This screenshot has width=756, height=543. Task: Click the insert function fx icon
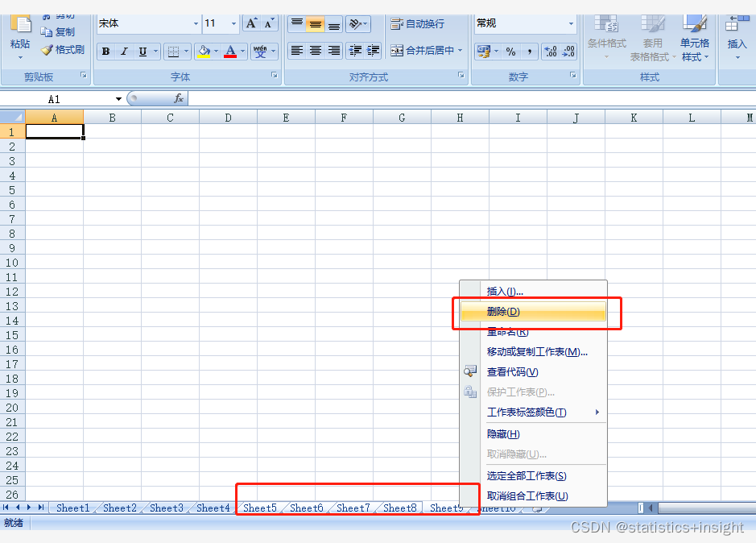click(179, 98)
